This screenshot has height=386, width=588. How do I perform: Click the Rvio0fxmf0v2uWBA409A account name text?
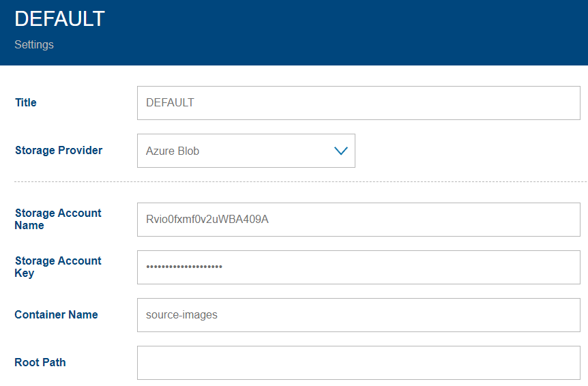(x=207, y=220)
